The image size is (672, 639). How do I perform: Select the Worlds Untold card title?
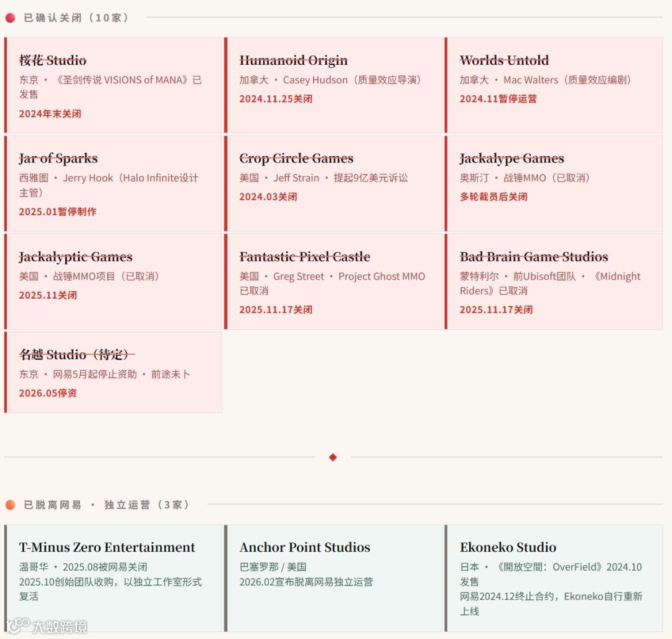[505, 60]
